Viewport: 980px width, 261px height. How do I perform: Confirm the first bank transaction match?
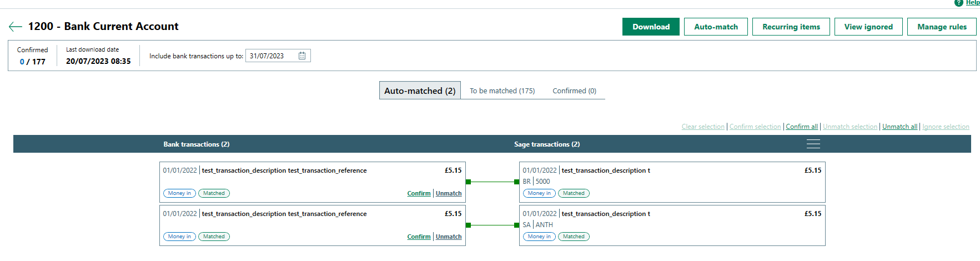(419, 193)
